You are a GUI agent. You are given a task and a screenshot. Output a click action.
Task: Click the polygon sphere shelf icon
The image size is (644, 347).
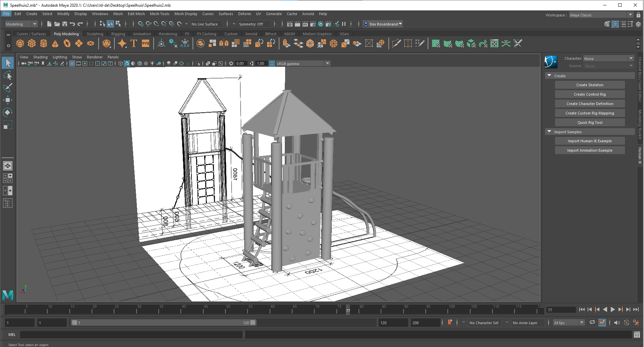[20, 44]
